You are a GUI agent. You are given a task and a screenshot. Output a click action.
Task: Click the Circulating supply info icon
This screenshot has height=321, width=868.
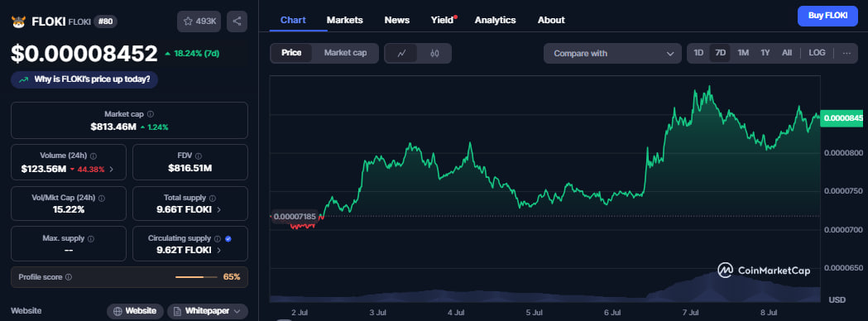(218, 238)
